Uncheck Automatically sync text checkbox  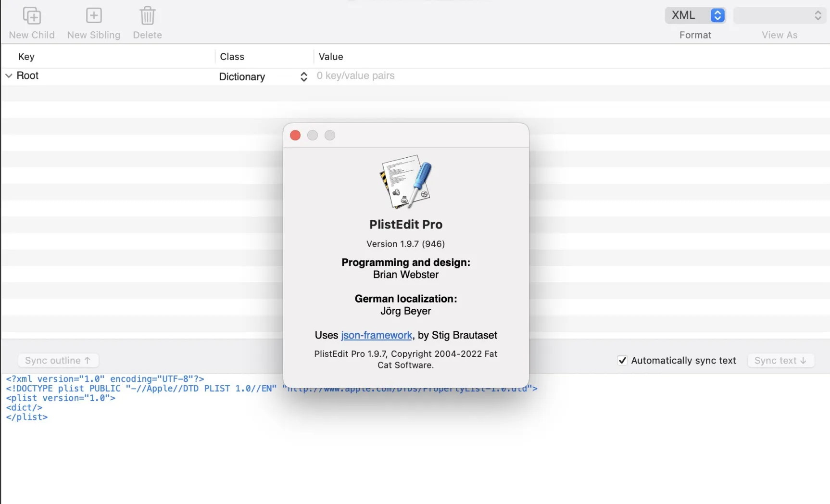point(622,360)
